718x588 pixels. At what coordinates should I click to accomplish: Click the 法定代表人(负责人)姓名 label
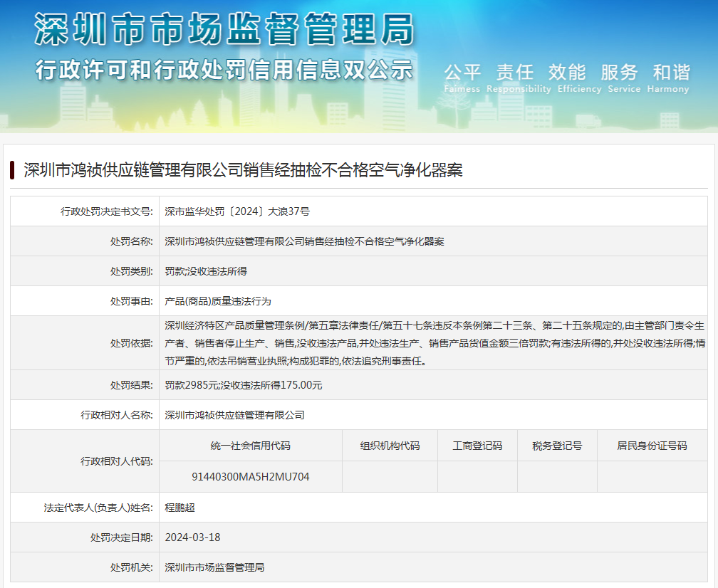point(98,508)
